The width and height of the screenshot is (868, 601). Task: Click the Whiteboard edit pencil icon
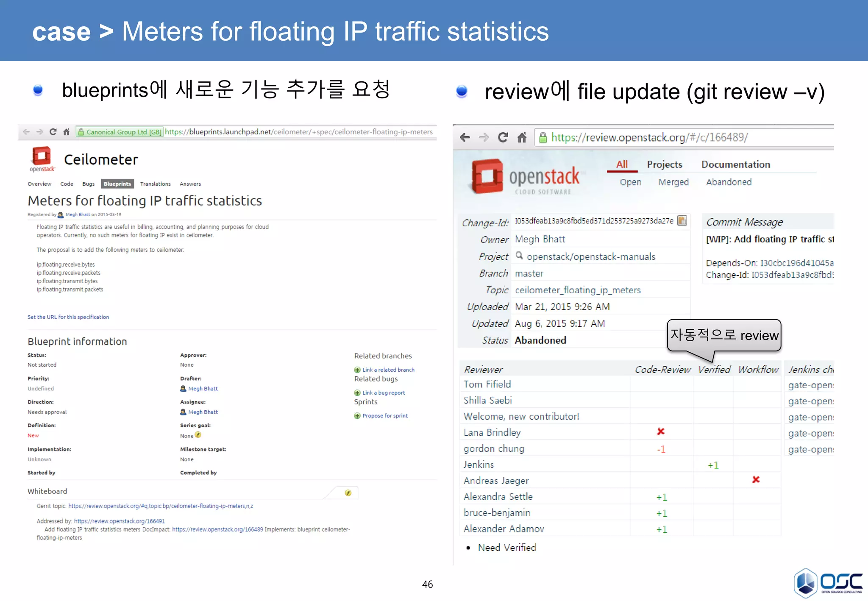[348, 492]
